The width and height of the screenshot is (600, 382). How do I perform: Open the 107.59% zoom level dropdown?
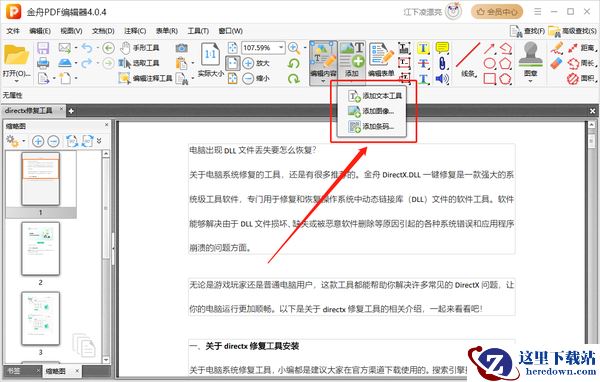[x=281, y=47]
